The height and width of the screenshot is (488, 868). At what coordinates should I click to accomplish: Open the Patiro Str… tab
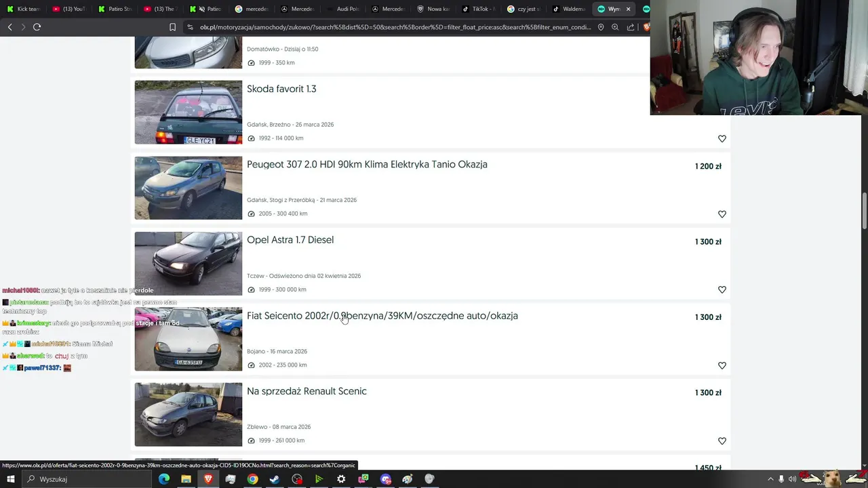pyautogui.click(x=115, y=9)
